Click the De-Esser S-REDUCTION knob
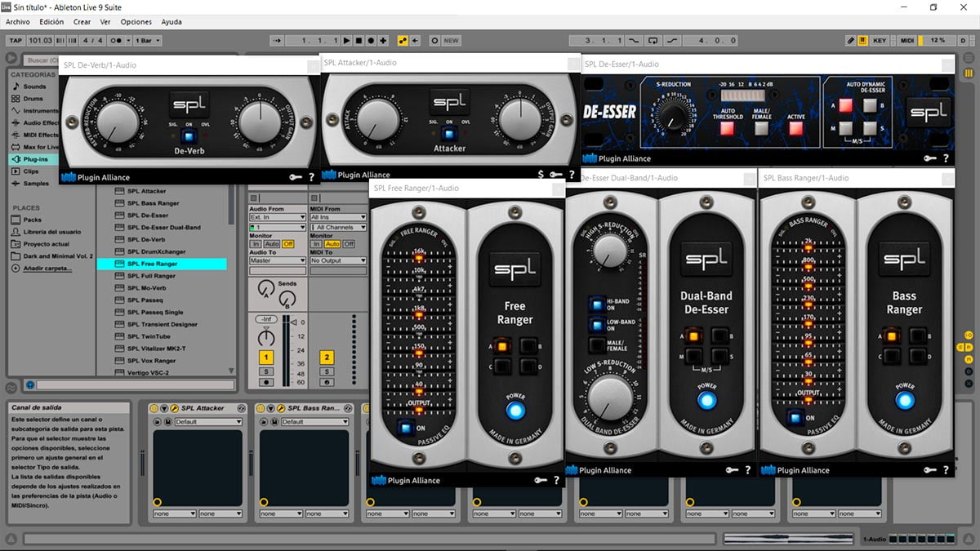Screen dimensions: 980x551 tap(675, 118)
